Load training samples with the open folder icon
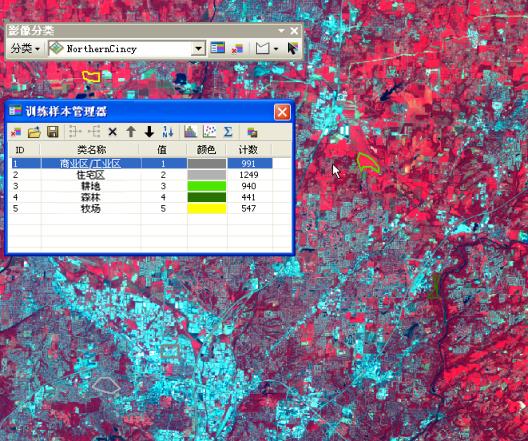Screen dimensions: 528x441 [34, 132]
